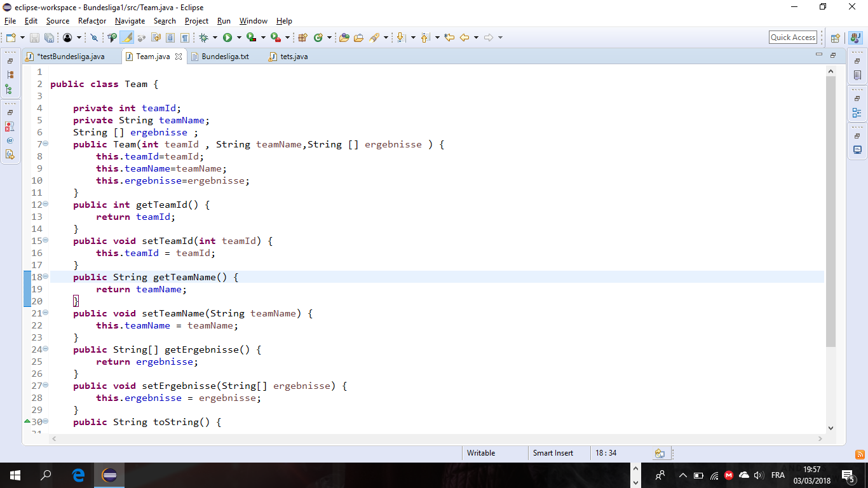Screen dimensions: 868x488
Task: Click the Console view icon on right
Action: (x=857, y=150)
